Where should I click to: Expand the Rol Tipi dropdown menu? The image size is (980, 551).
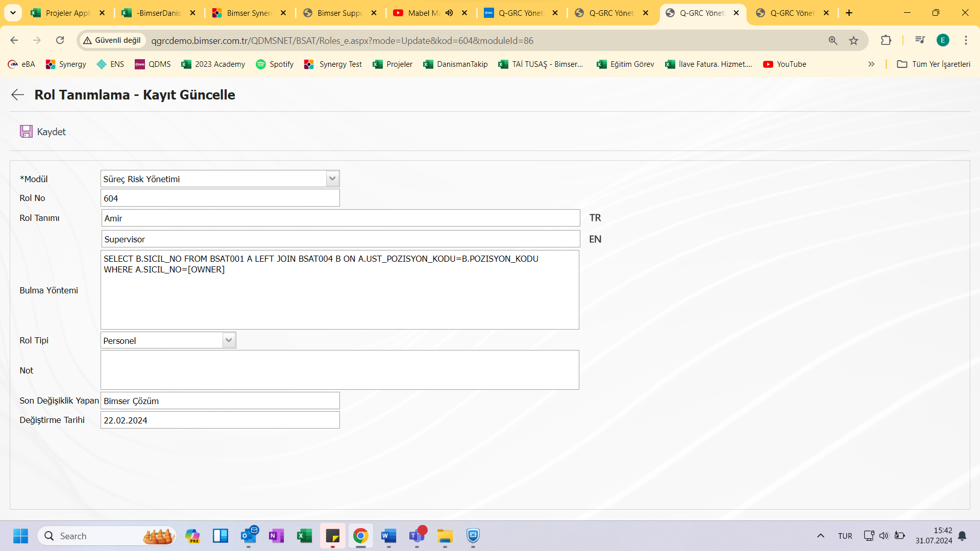point(228,340)
